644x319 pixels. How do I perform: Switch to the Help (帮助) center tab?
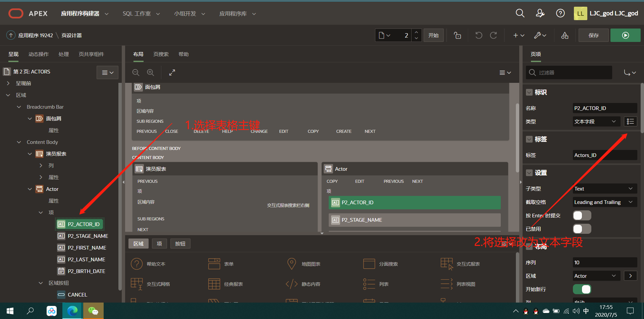pyautogui.click(x=183, y=54)
